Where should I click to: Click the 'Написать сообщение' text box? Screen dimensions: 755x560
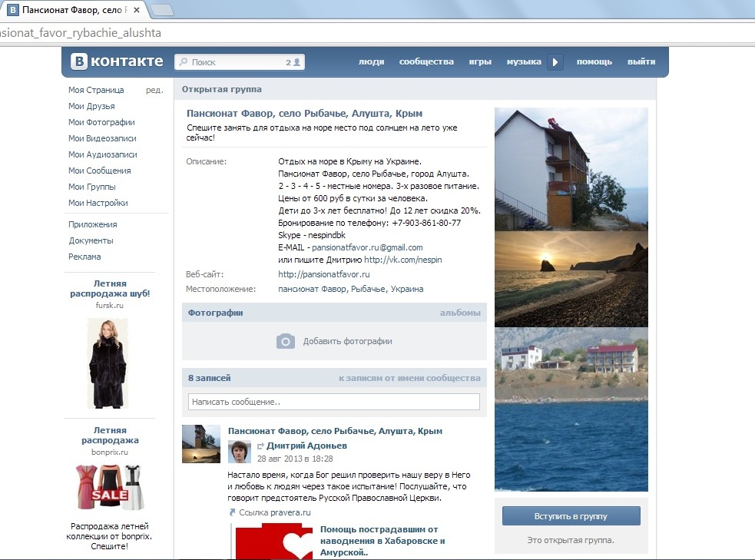coord(334,402)
